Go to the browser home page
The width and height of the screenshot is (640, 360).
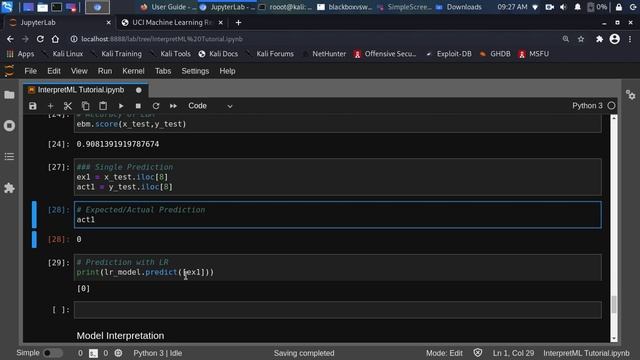(x=55, y=39)
